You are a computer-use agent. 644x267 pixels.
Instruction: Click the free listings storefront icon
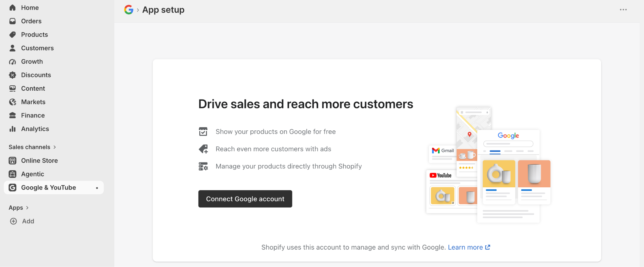click(x=203, y=132)
